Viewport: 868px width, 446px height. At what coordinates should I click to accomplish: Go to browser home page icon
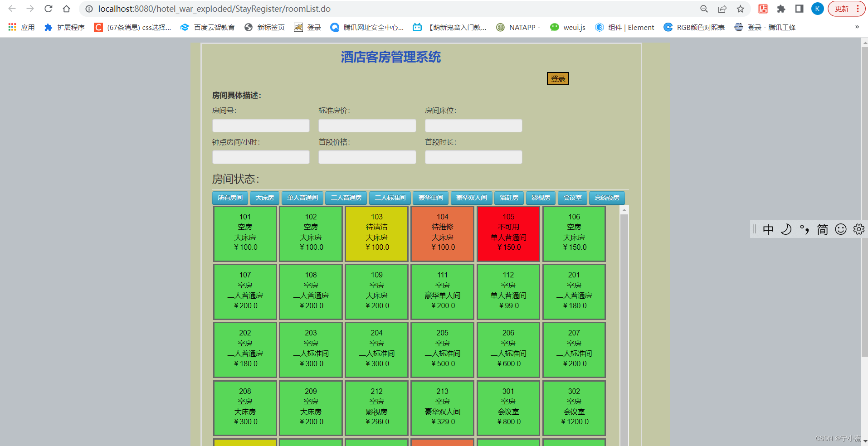(x=66, y=9)
